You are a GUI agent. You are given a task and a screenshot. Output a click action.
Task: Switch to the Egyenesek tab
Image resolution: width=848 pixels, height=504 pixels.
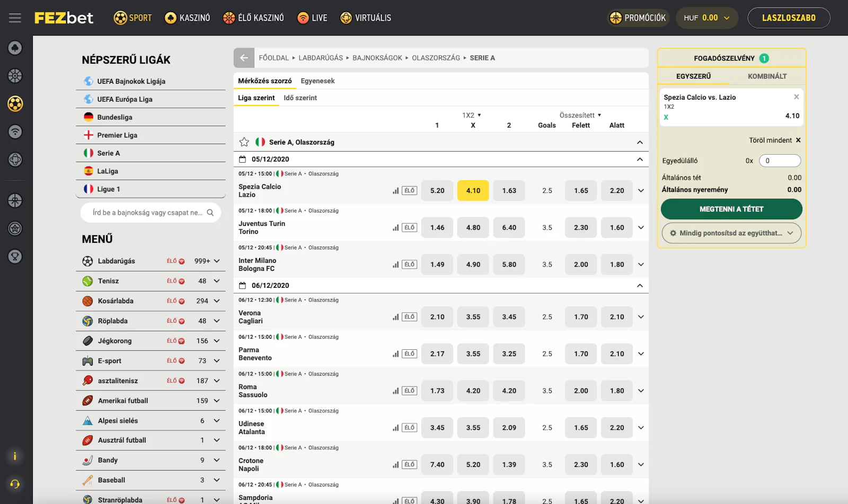317,81
